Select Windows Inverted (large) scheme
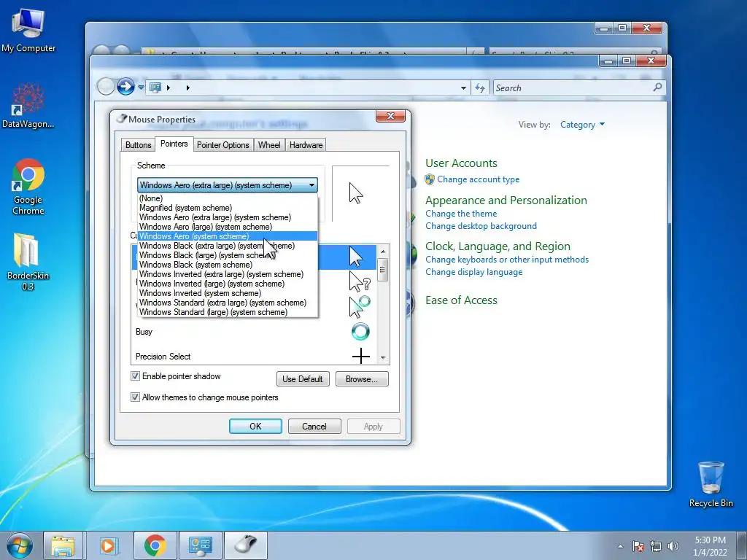 click(x=228, y=284)
